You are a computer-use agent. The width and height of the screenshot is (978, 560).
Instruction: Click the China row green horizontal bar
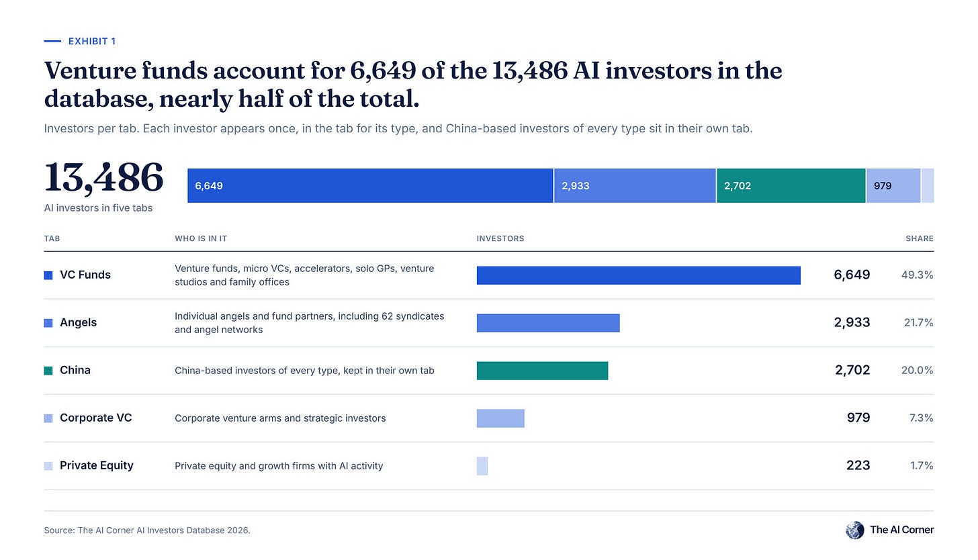coord(543,371)
